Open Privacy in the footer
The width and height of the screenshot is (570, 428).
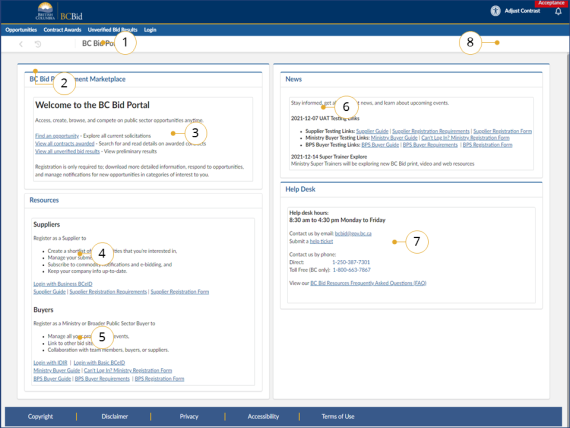pyautogui.click(x=189, y=416)
